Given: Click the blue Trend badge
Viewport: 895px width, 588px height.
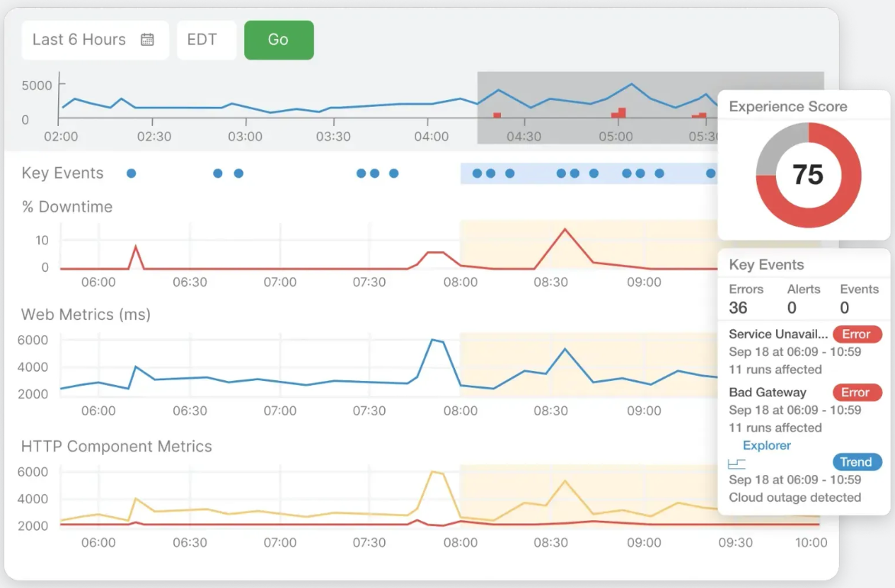Looking at the screenshot, I should 856,462.
